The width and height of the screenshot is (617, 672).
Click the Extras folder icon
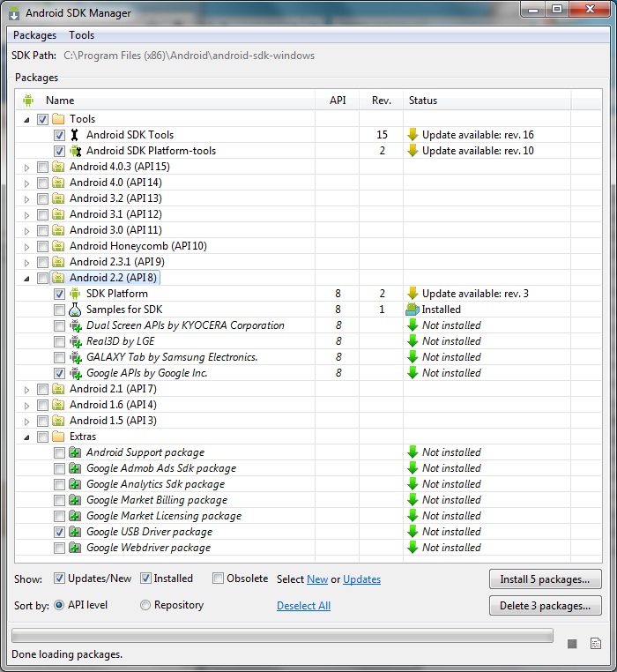(x=58, y=437)
